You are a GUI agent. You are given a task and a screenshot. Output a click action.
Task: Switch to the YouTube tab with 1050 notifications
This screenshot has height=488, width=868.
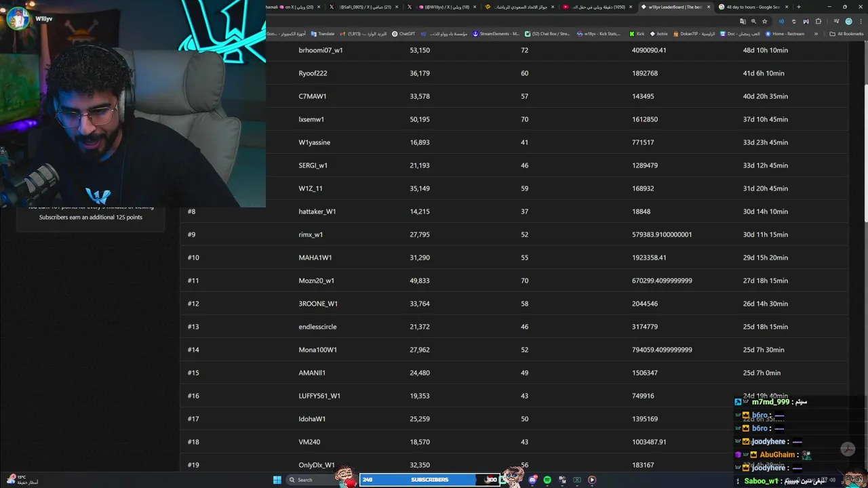[x=597, y=7]
